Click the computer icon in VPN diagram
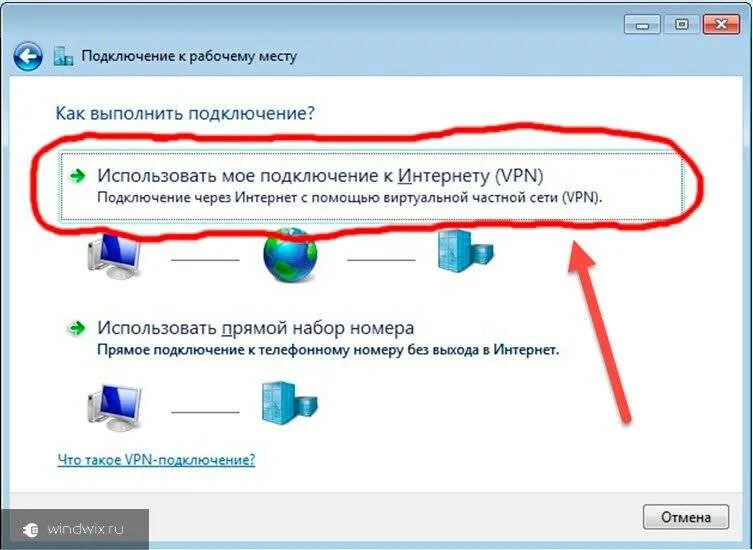The image size is (753, 550). pos(114,256)
